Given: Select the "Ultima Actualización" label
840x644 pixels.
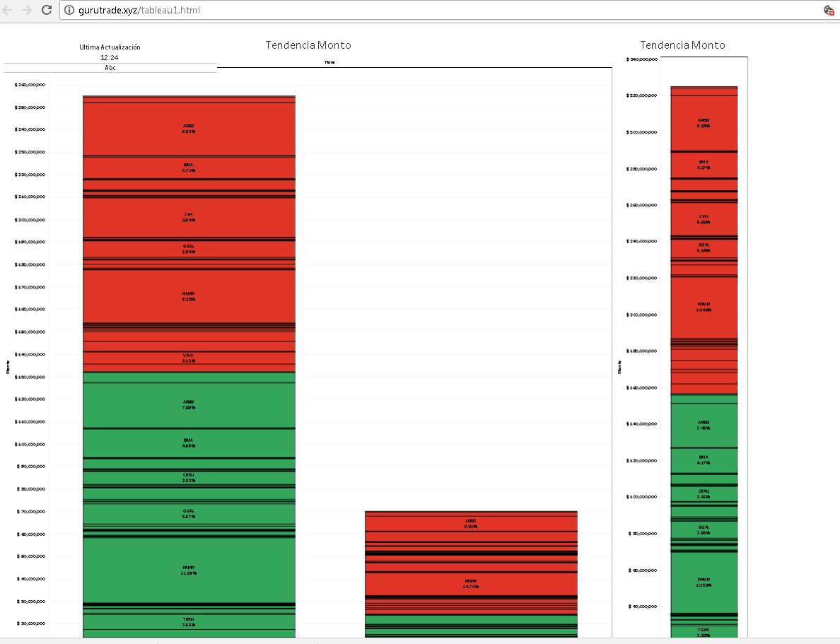Looking at the screenshot, I should 110,47.
